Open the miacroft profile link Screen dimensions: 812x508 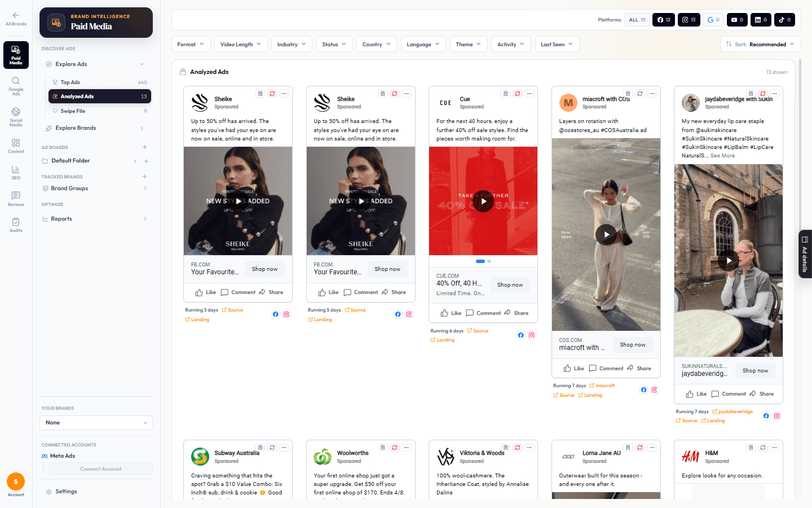(x=602, y=386)
